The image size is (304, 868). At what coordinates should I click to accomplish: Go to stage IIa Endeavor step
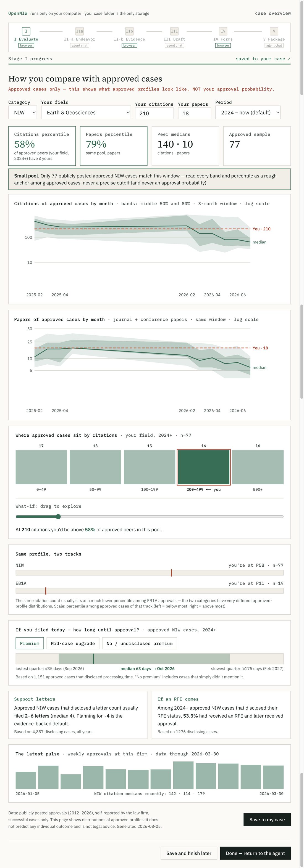pos(80,37)
